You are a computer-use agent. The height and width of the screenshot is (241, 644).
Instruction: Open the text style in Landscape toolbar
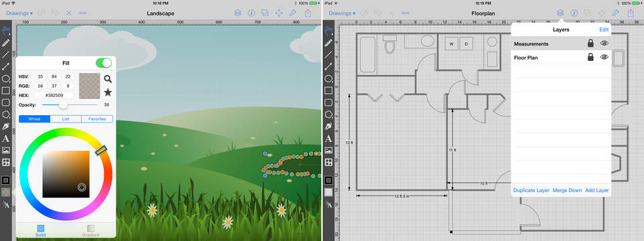point(6,204)
